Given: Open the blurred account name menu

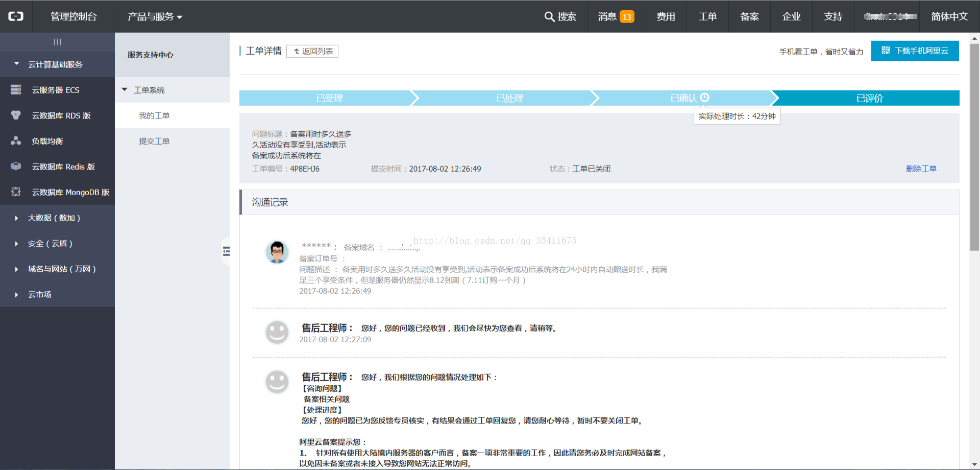Looking at the screenshot, I should point(891,17).
